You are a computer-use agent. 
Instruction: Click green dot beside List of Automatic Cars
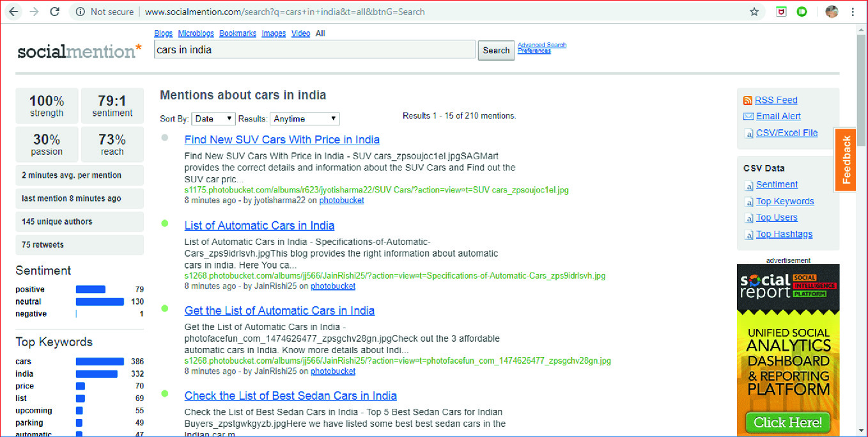[165, 223]
